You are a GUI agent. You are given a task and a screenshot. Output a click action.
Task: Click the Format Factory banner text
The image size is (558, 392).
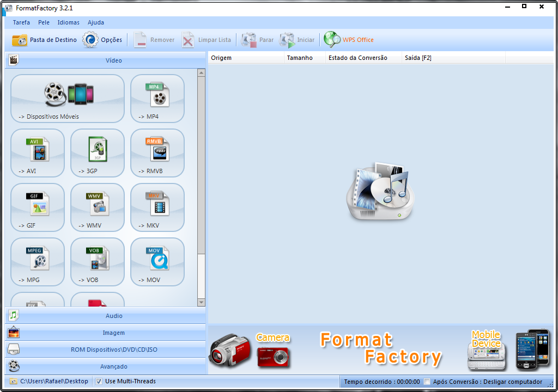click(x=380, y=348)
